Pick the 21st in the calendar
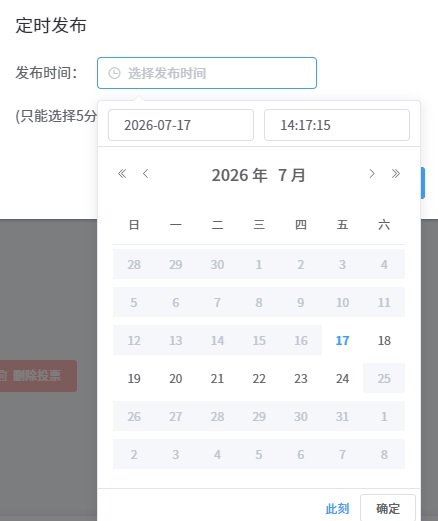 point(217,378)
